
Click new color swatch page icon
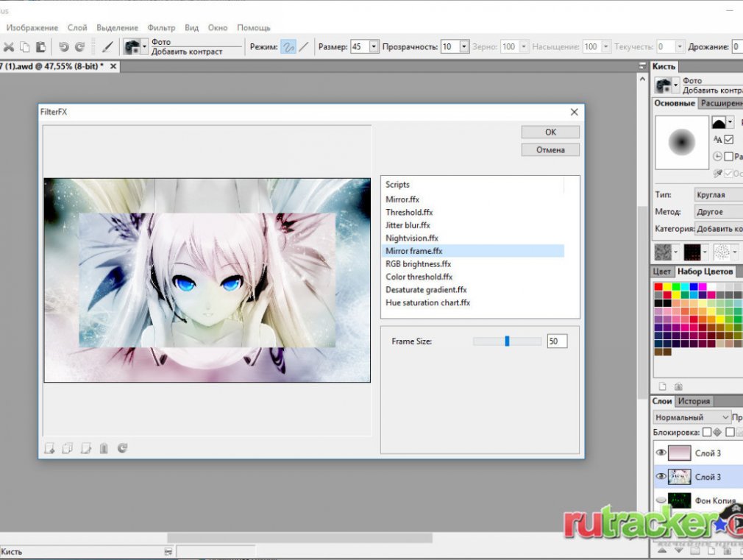(662, 386)
